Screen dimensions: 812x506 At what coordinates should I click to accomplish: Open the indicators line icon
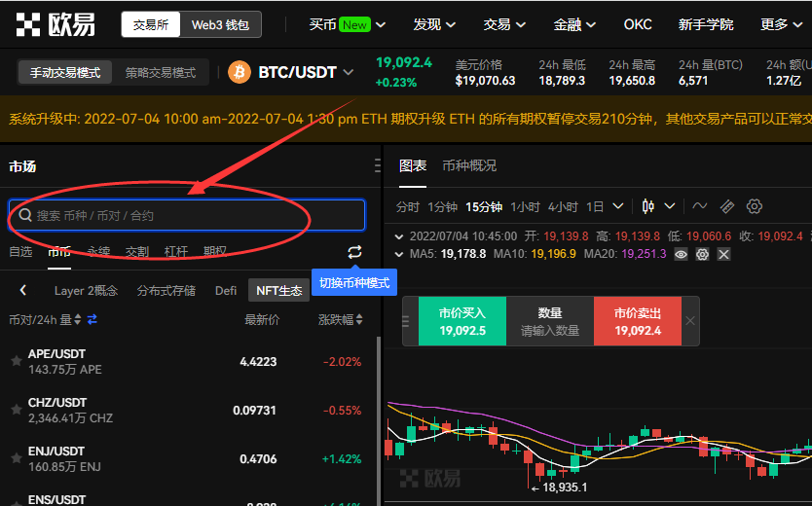[700, 206]
